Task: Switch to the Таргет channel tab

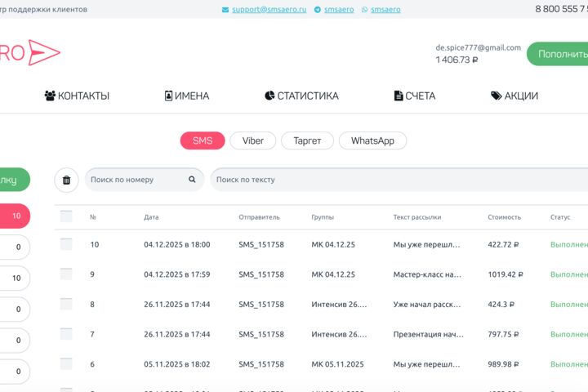Action: (x=307, y=140)
